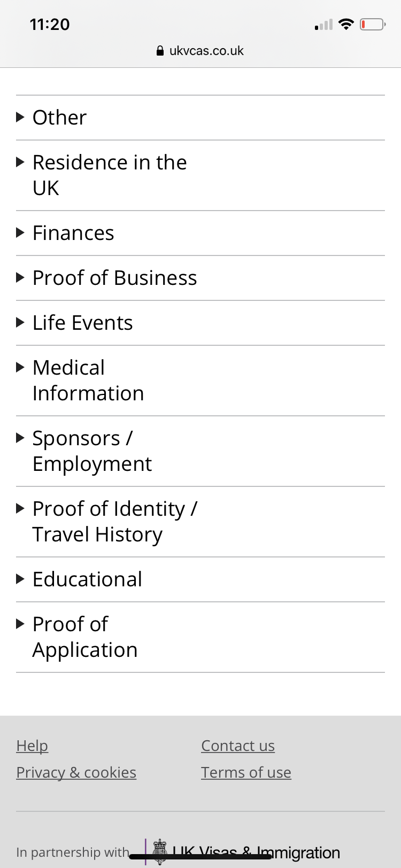401x868 pixels.
Task: Tap the battery indicator icon
Action: (372, 24)
